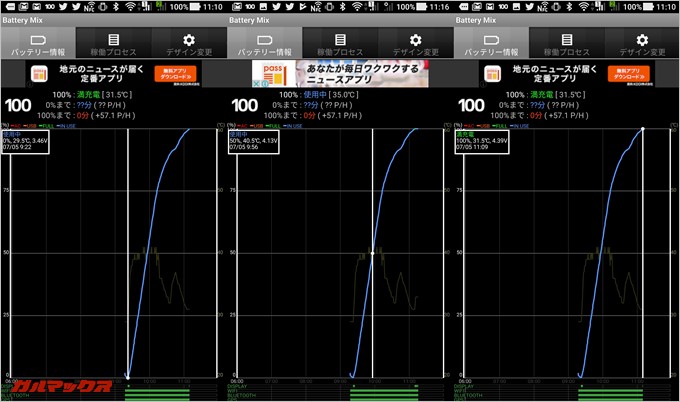Image resolution: width=680 pixels, height=402 pixels.
Task: Tap the battery icon in right screenshot
Action: pyautogui.click(x=492, y=39)
